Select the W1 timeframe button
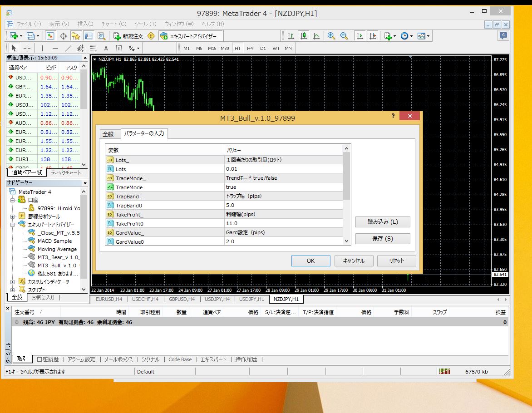 276,48
